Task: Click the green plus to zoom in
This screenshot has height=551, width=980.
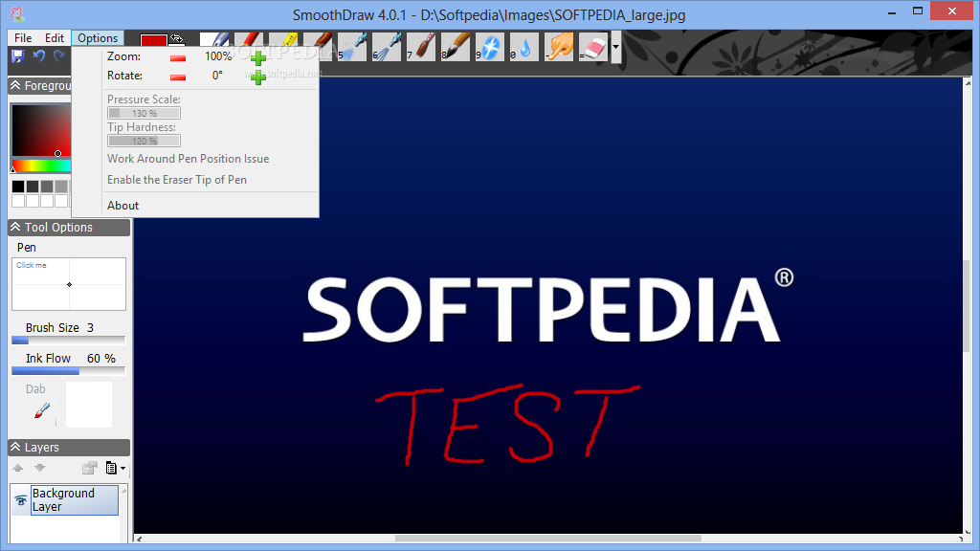Action: 258,58
